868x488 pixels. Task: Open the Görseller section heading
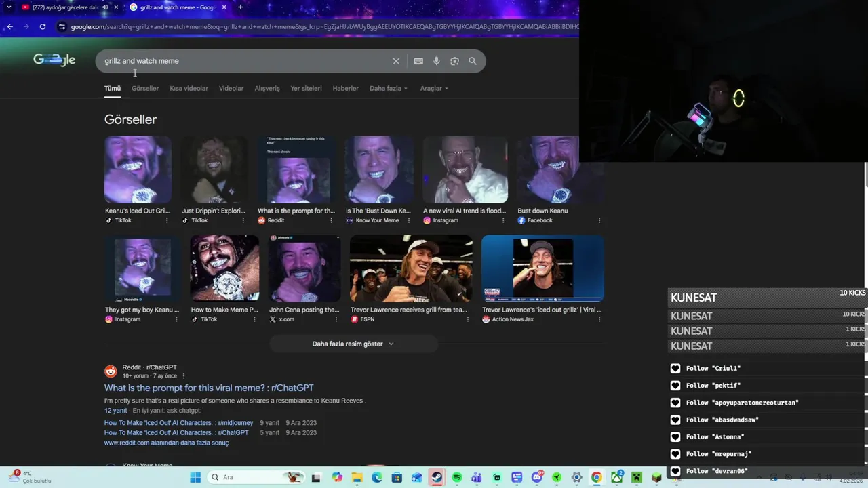130,119
